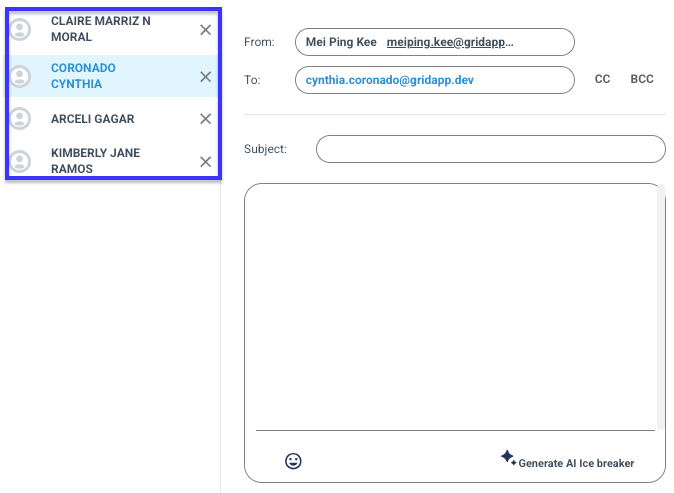674x493 pixels.
Task: Remove ARCELI GAGAR from the list
Action: [x=205, y=119]
